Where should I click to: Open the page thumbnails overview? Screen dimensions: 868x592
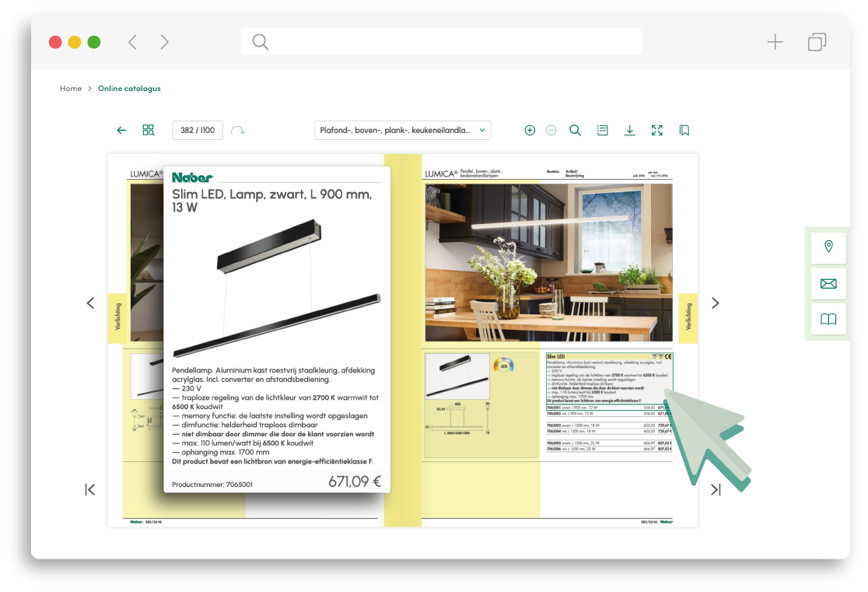click(x=149, y=131)
